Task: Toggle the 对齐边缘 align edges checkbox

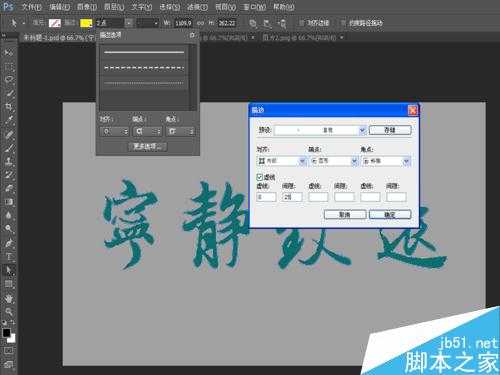Action: [x=302, y=23]
